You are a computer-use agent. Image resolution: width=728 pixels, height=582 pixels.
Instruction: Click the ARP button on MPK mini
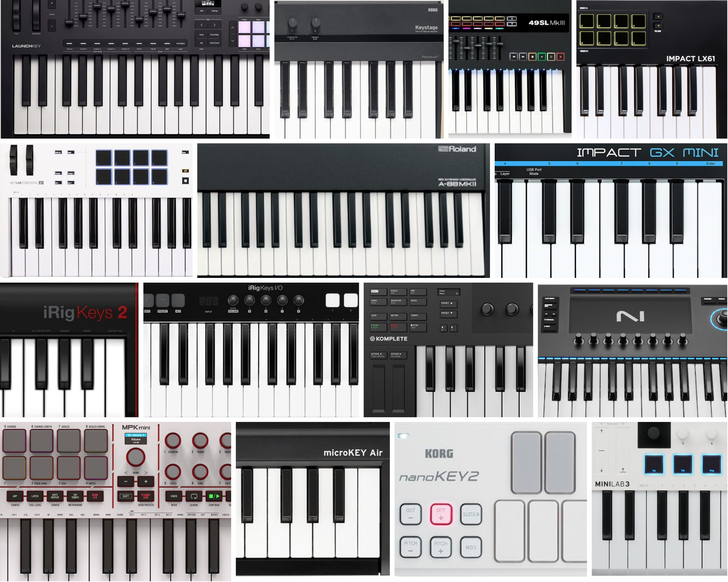[x=15, y=496]
